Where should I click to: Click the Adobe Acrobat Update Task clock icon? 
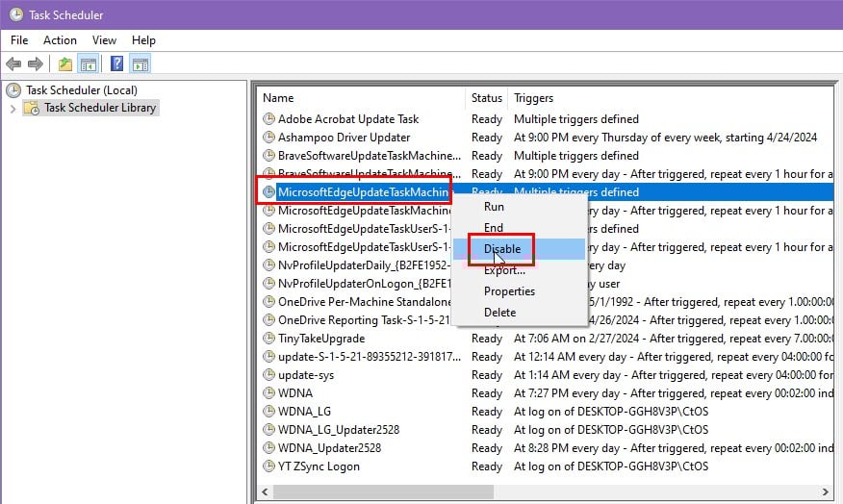[x=268, y=118]
